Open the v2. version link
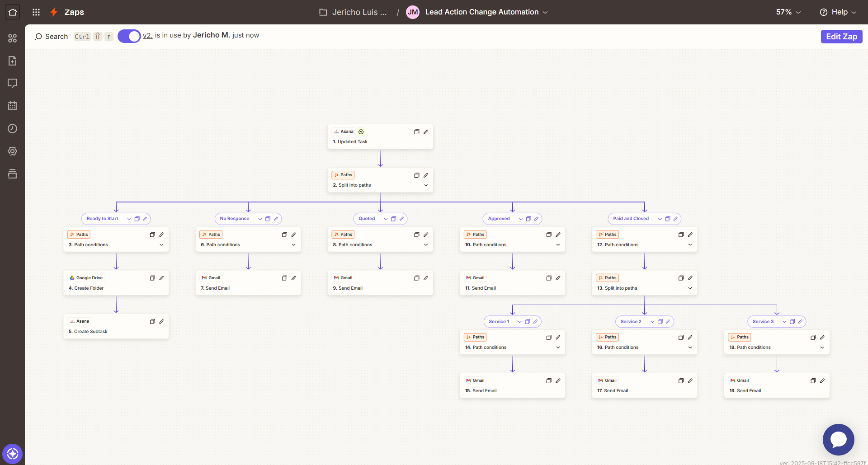Viewport: 868px width, 465px height. [x=147, y=36]
